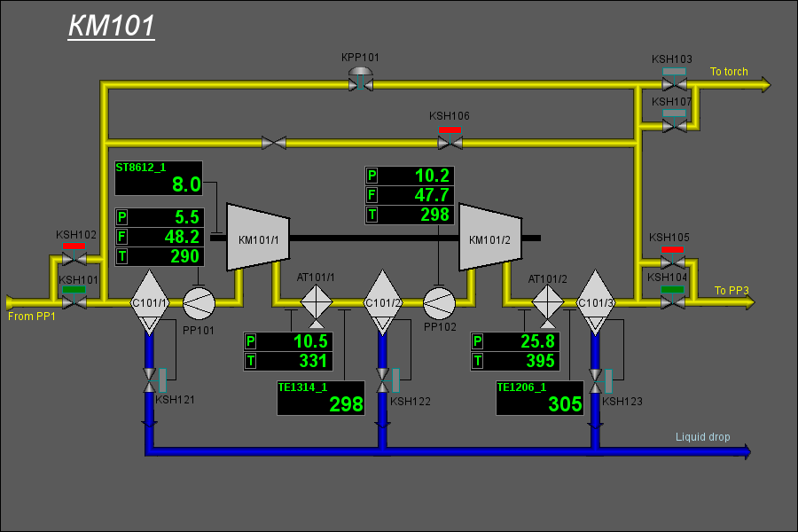Select the KSH103 valve to torch
The width and height of the screenshot is (798, 532).
click(674, 84)
